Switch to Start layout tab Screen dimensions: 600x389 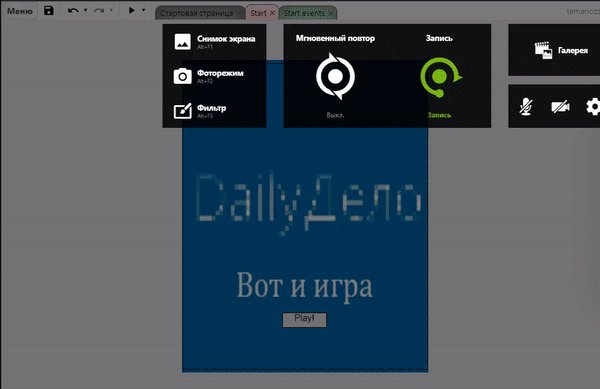coord(258,13)
